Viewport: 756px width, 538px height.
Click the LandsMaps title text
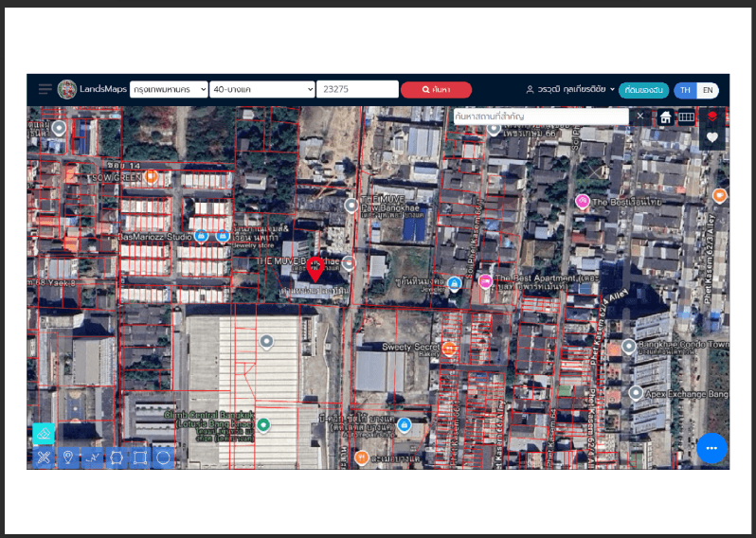pyautogui.click(x=103, y=89)
